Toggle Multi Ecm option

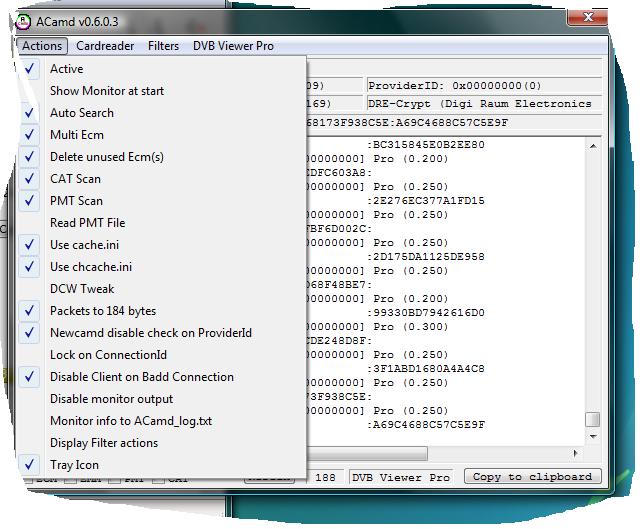tap(77, 135)
